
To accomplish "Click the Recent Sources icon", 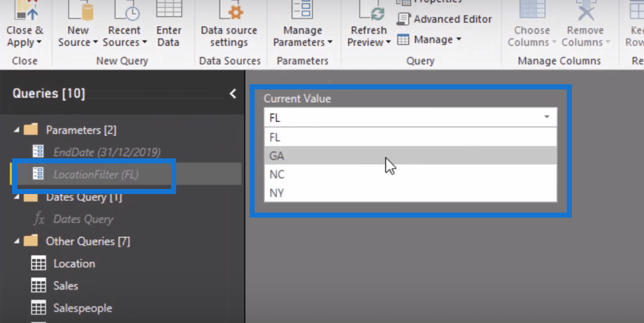I will click(126, 10).
